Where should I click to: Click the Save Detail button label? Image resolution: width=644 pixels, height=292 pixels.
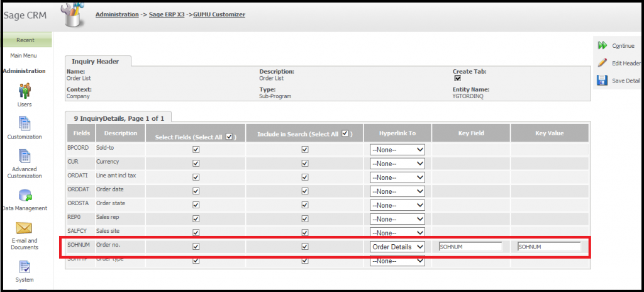point(626,81)
